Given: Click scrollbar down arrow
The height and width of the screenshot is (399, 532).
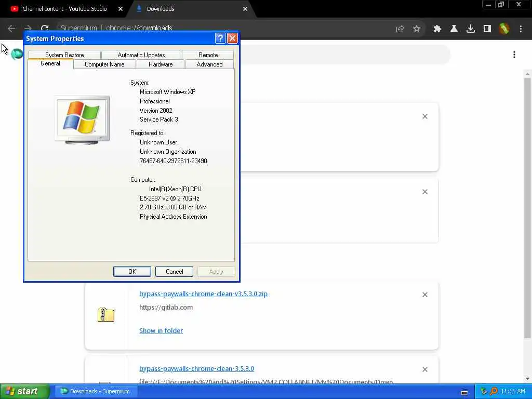Looking at the screenshot, I should pyautogui.click(x=527, y=379).
